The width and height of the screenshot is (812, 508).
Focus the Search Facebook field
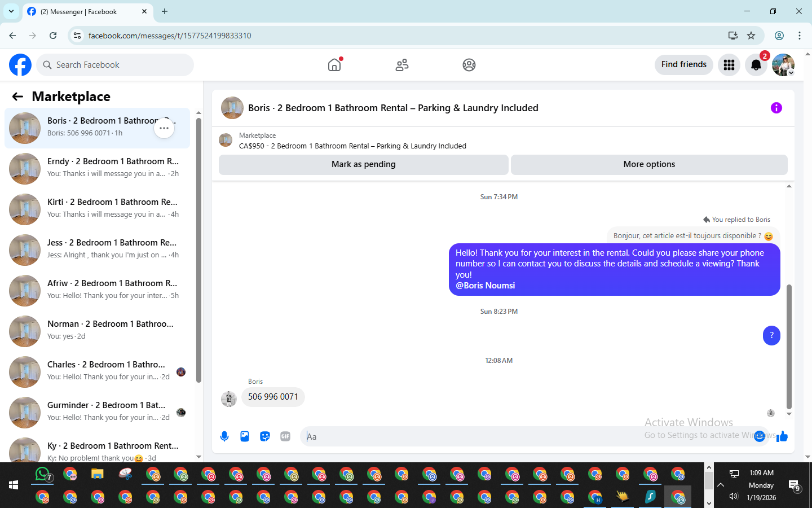(115, 65)
